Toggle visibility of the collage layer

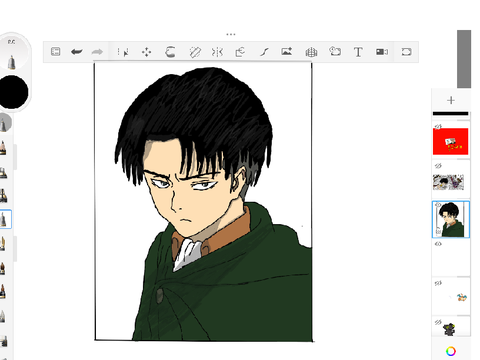tap(438, 166)
